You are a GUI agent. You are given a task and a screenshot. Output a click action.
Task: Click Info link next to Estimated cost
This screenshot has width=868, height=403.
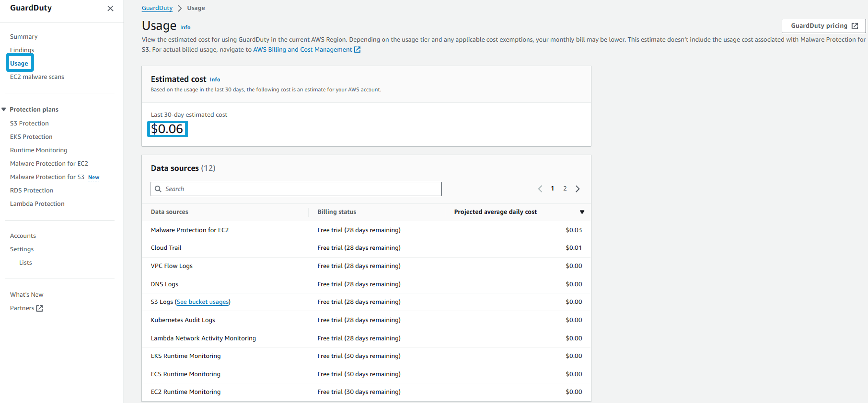pyautogui.click(x=215, y=80)
